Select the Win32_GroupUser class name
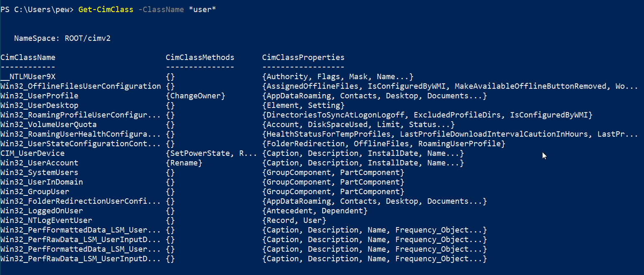 (x=35, y=192)
